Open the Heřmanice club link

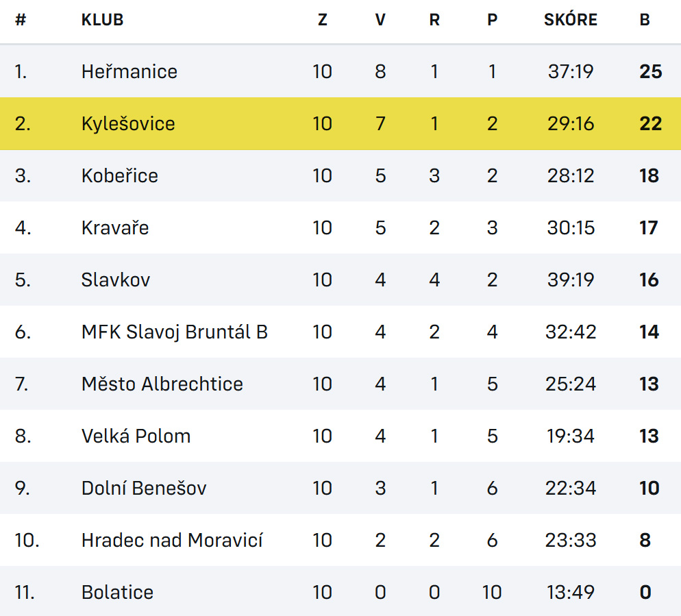point(129,71)
